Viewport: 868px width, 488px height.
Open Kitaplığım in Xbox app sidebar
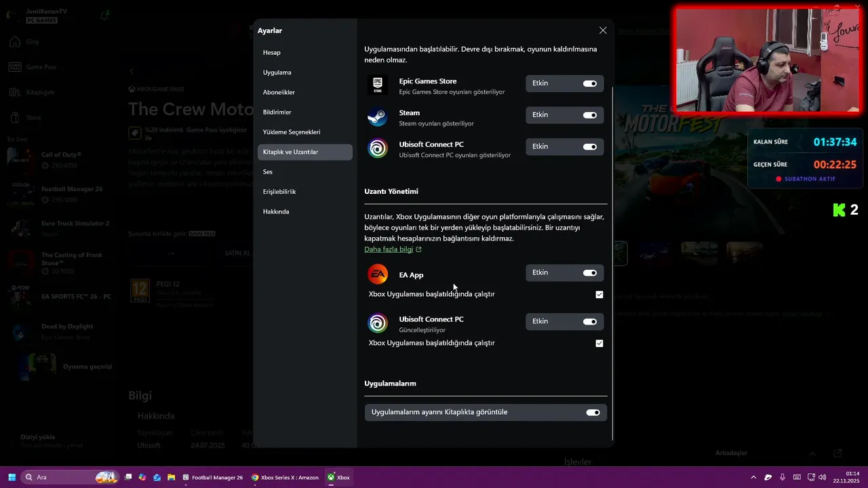pyautogui.click(x=39, y=91)
